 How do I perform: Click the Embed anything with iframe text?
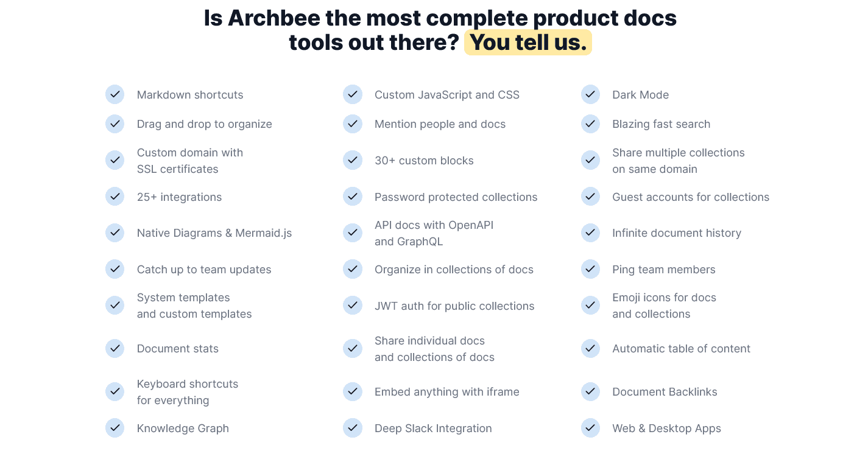click(446, 392)
